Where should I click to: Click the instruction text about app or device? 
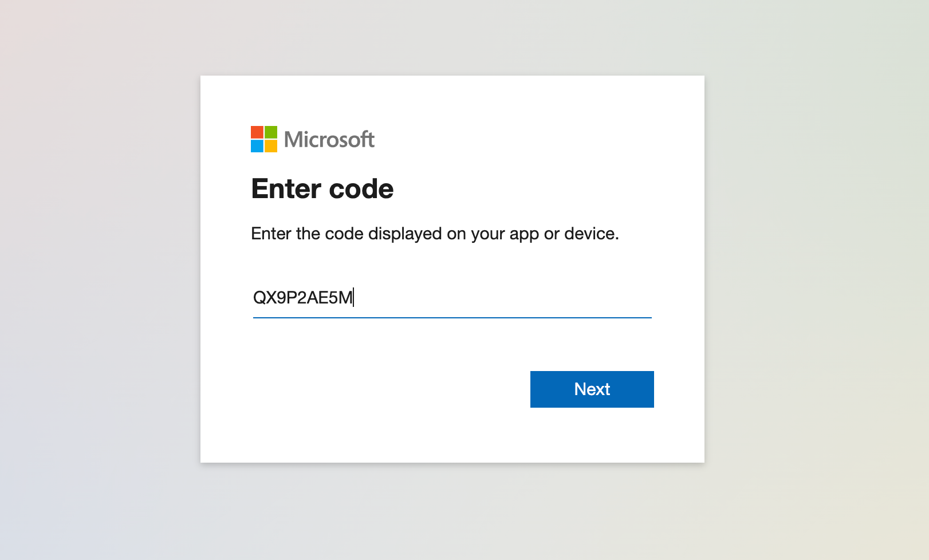pos(435,234)
